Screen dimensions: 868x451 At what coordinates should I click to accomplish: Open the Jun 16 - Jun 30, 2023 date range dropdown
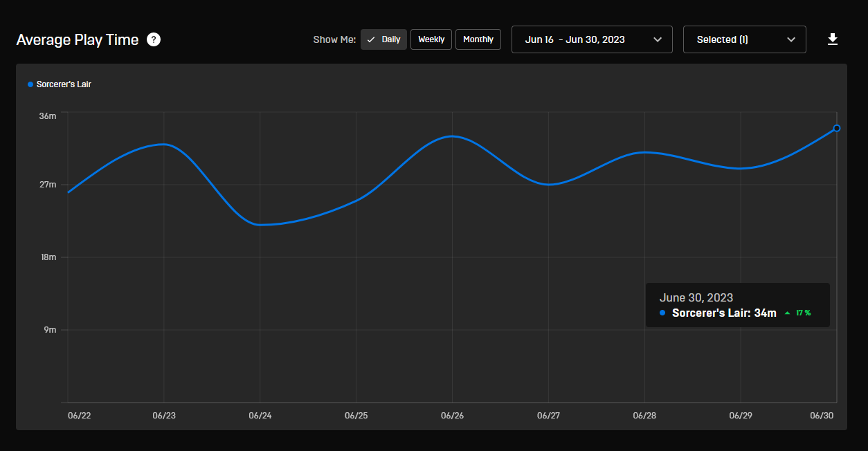pyautogui.click(x=592, y=39)
